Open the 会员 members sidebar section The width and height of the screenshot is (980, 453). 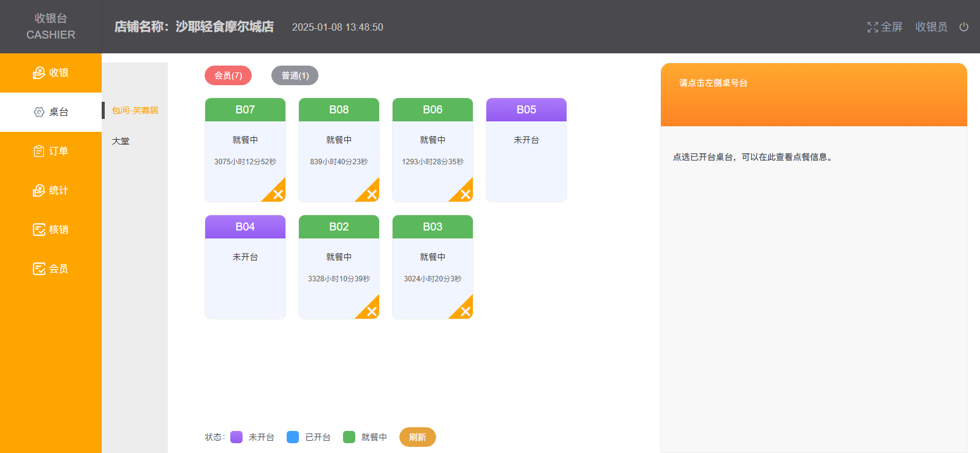pyautogui.click(x=51, y=269)
